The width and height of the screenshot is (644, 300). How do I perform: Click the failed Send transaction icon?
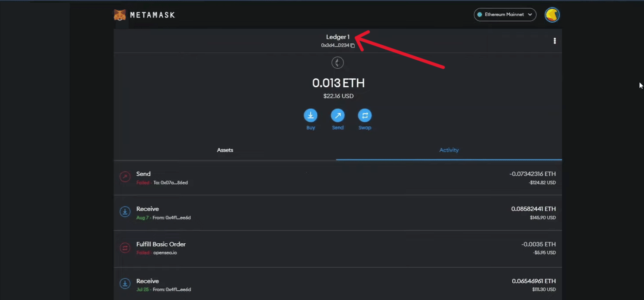point(125,177)
